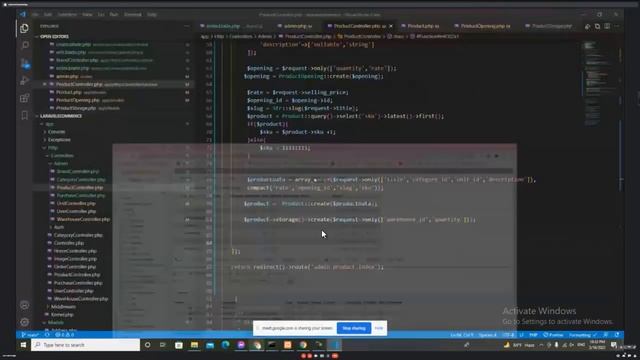Click Stop sharing in Meet bar
Viewport: 640px width, 360px height.
[354, 328]
